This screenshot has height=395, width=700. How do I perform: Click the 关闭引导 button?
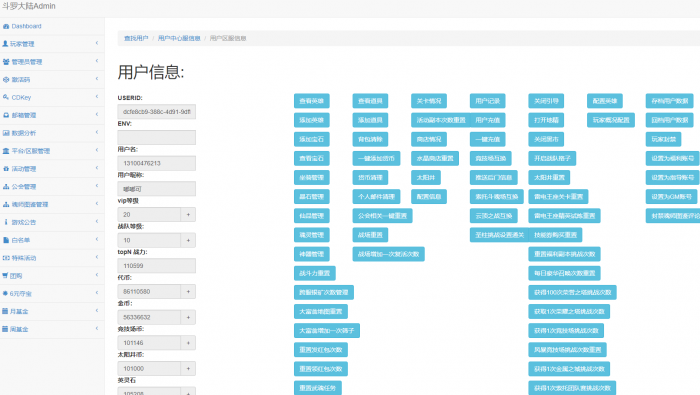click(546, 101)
